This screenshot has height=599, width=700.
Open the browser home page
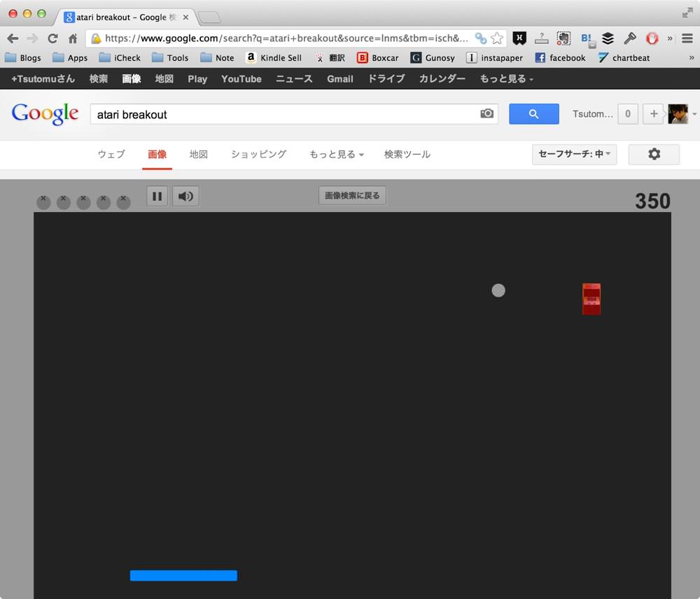click(x=73, y=38)
